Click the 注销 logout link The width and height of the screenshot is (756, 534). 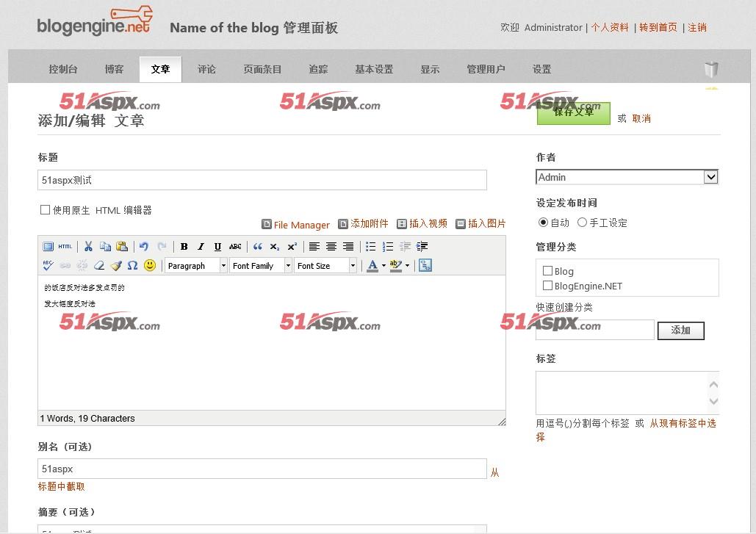tap(697, 27)
